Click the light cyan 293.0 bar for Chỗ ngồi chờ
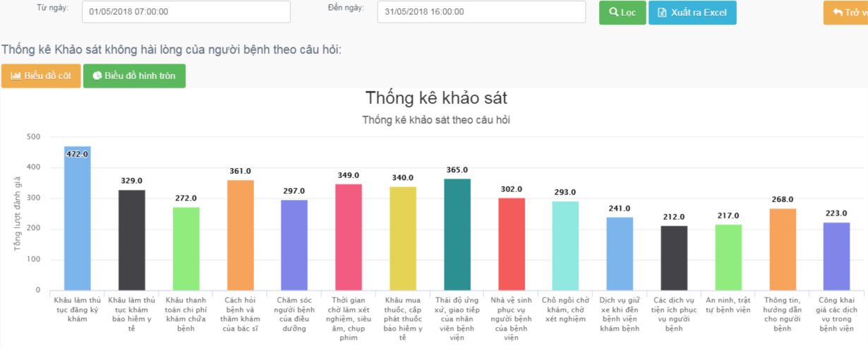This screenshot has height=349, width=868. (565, 246)
